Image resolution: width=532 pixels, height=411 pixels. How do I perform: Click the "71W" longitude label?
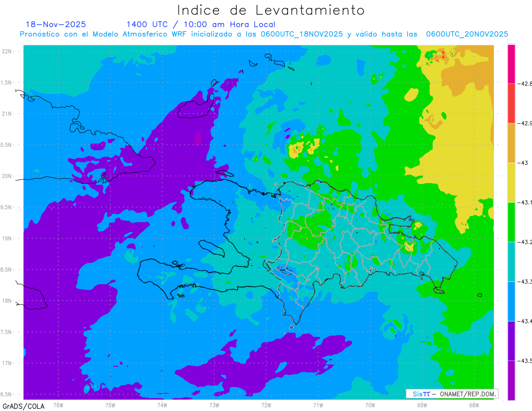(x=318, y=405)
